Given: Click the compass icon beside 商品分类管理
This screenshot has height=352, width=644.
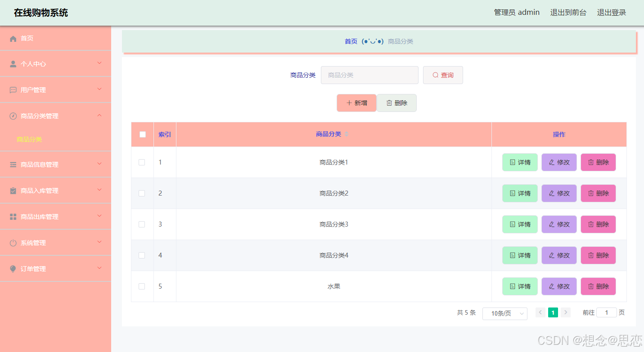Looking at the screenshot, I should pyautogui.click(x=13, y=116).
